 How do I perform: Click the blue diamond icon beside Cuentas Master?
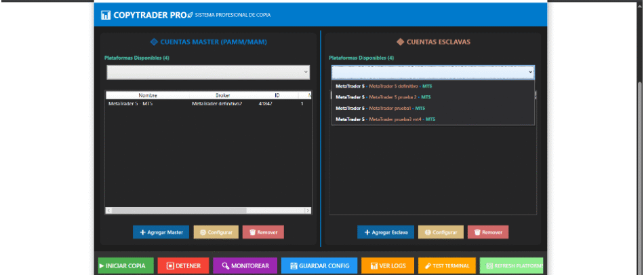pos(154,41)
